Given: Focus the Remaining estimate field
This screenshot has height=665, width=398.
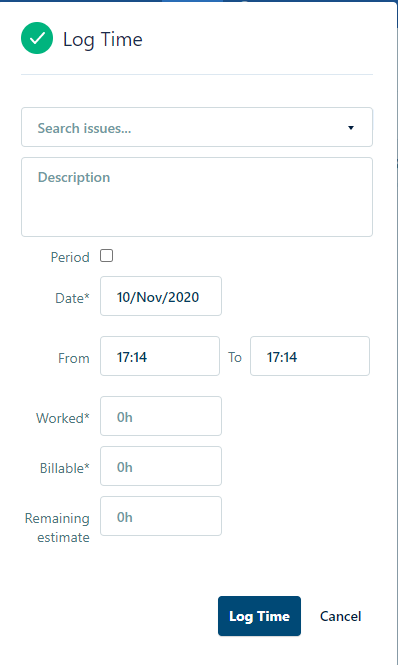Looking at the screenshot, I should (161, 516).
